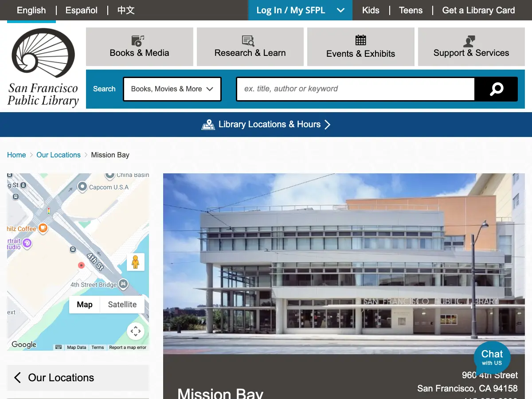Click the magnifying glass search button
The height and width of the screenshot is (399, 532).
click(496, 89)
